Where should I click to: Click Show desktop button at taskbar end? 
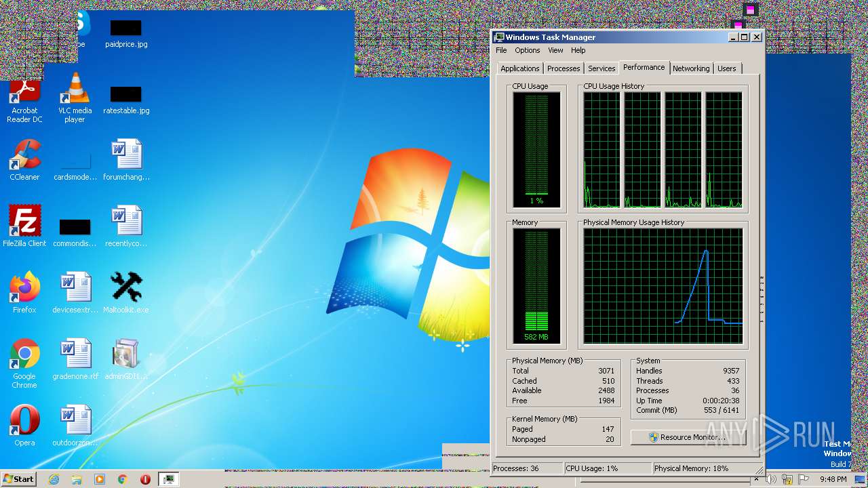[x=861, y=479]
